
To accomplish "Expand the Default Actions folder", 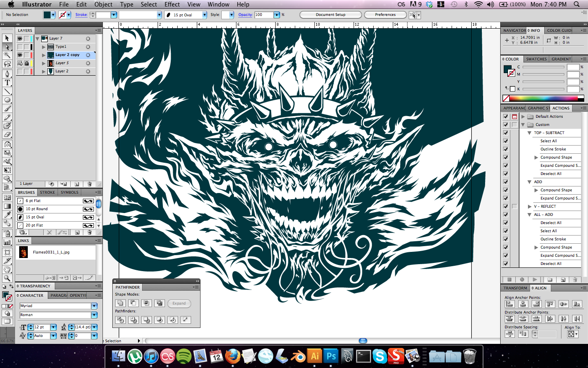I will tap(523, 117).
